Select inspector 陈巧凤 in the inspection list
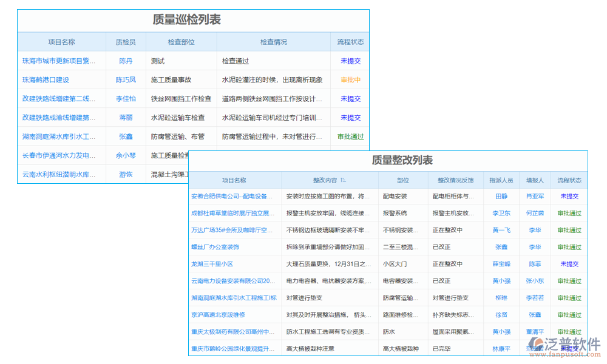This screenshot has width=607, height=364. (x=124, y=79)
